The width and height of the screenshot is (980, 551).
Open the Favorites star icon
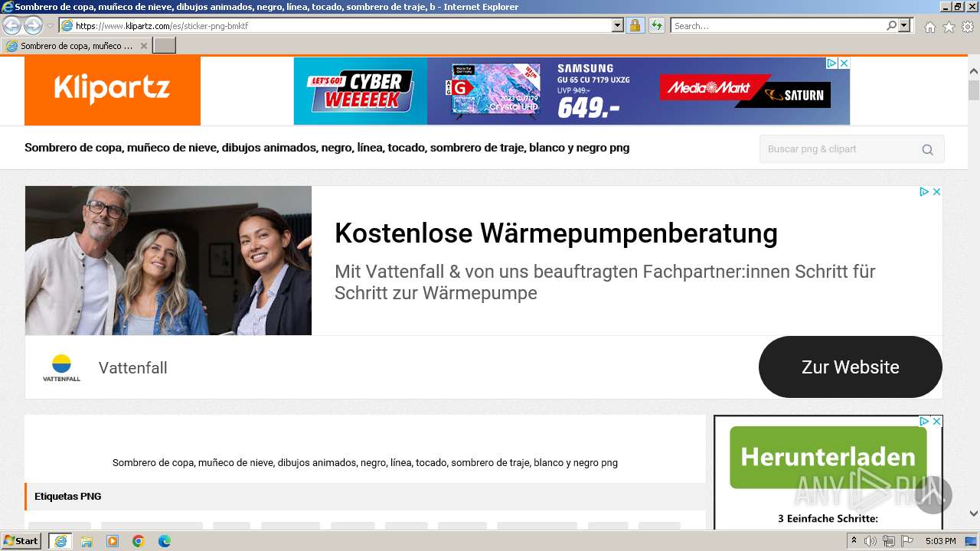[x=949, y=27]
